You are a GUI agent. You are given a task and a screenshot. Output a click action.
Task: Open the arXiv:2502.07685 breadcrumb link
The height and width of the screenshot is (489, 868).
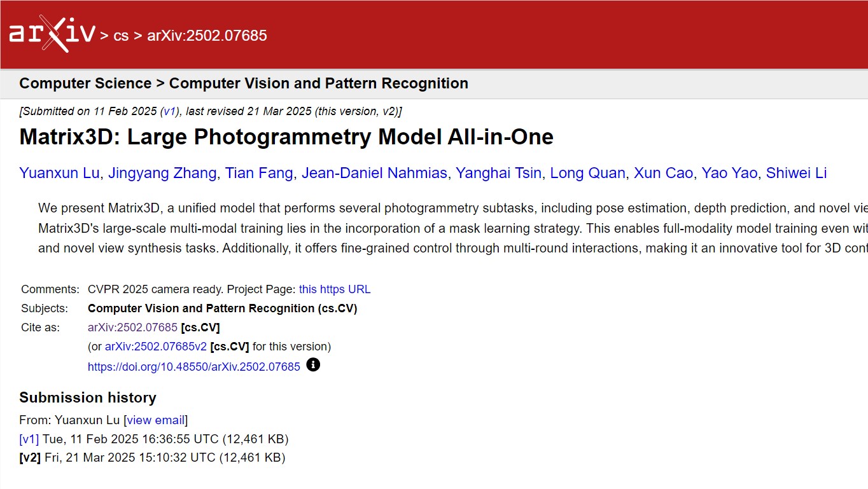pos(207,36)
